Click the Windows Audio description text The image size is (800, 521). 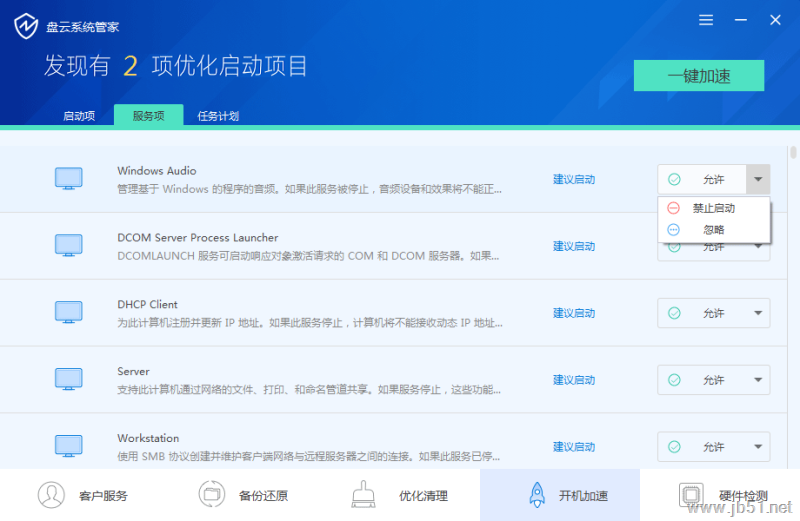309,189
